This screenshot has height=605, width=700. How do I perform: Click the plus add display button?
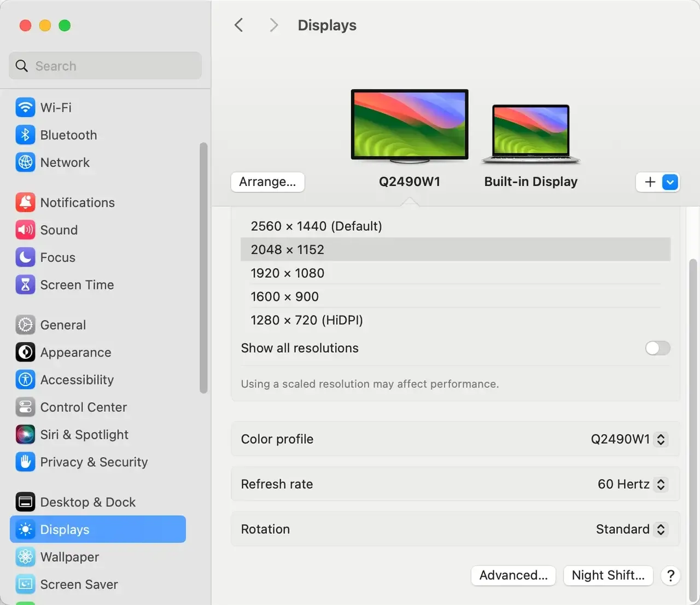(x=650, y=182)
